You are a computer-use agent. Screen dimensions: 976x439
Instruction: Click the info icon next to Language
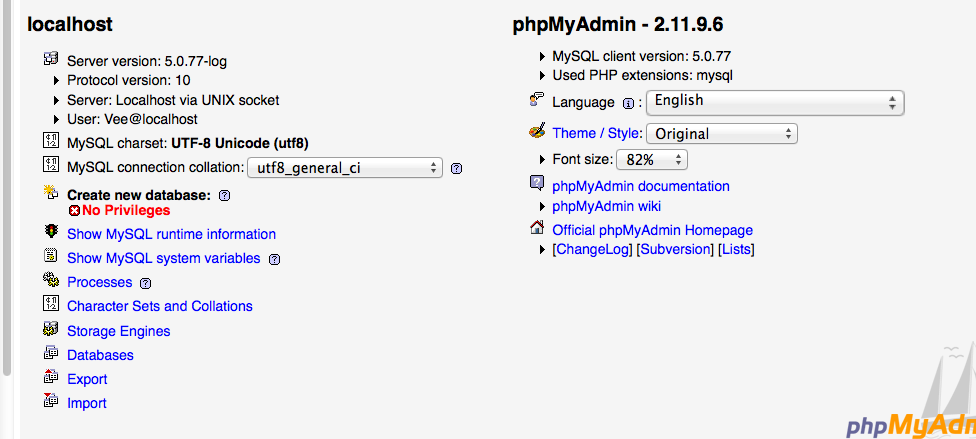pos(629,103)
